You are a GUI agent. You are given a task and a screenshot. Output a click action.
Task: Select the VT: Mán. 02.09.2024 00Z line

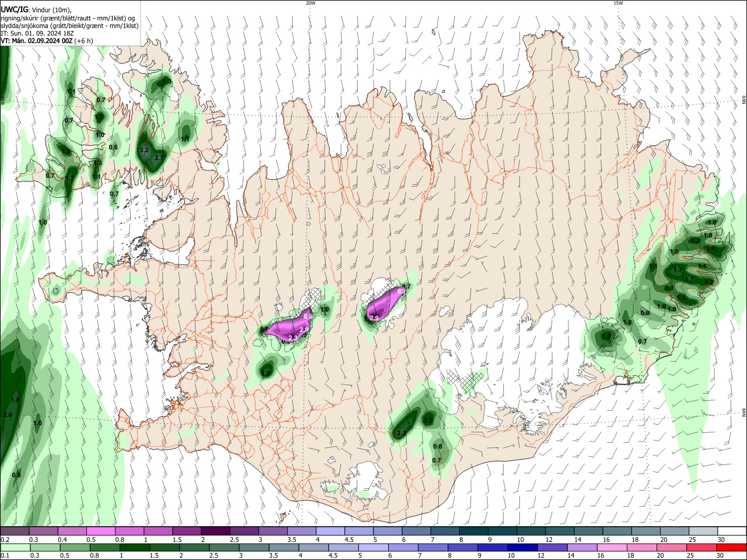point(47,41)
